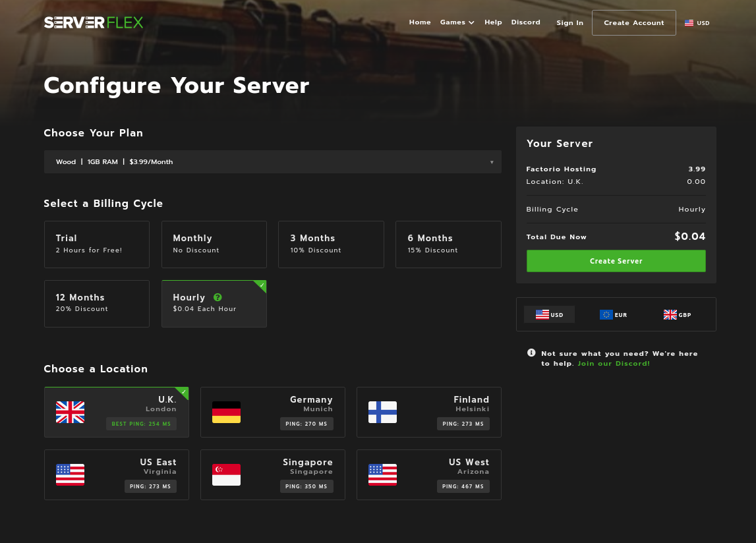The width and height of the screenshot is (756, 543).
Task: Click the green question mark beside Hourly
Action: point(218,297)
